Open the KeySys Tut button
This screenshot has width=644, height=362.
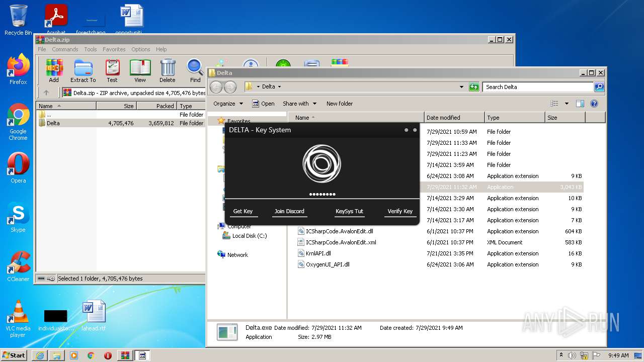coord(349,212)
